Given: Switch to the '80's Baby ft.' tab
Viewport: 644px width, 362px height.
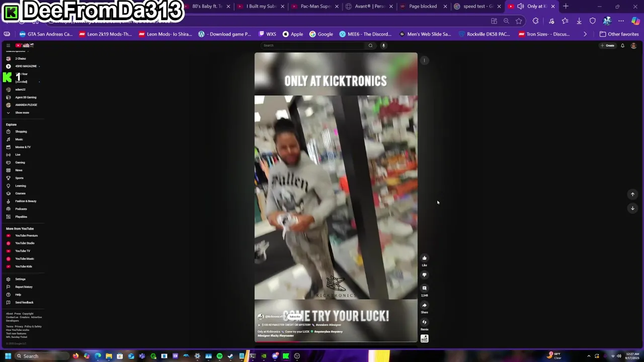Looking at the screenshot, I should coord(206,7).
